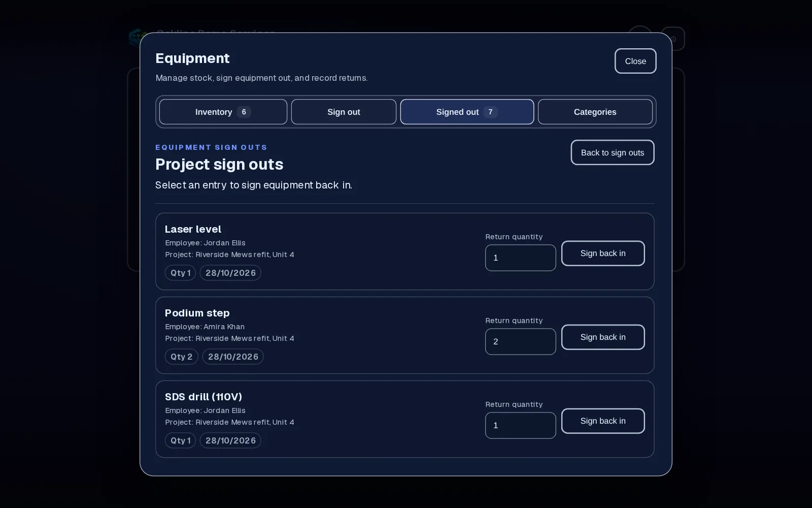Click the Laser level entry title
This screenshot has height=508, width=812.
point(193,229)
